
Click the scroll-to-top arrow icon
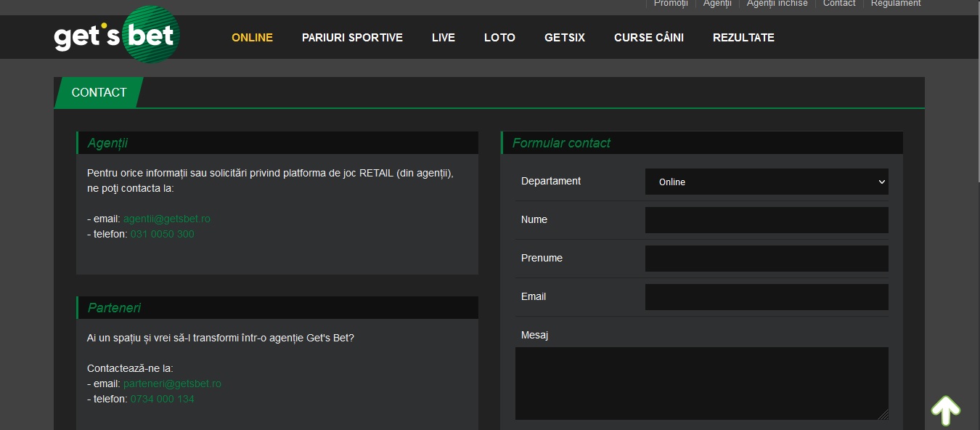point(946,410)
